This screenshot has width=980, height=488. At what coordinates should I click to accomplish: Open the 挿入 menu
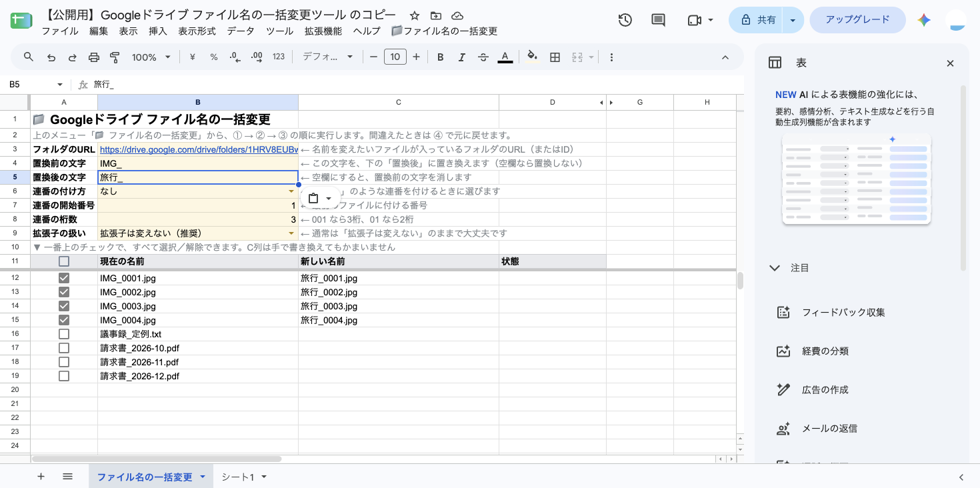click(x=158, y=31)
